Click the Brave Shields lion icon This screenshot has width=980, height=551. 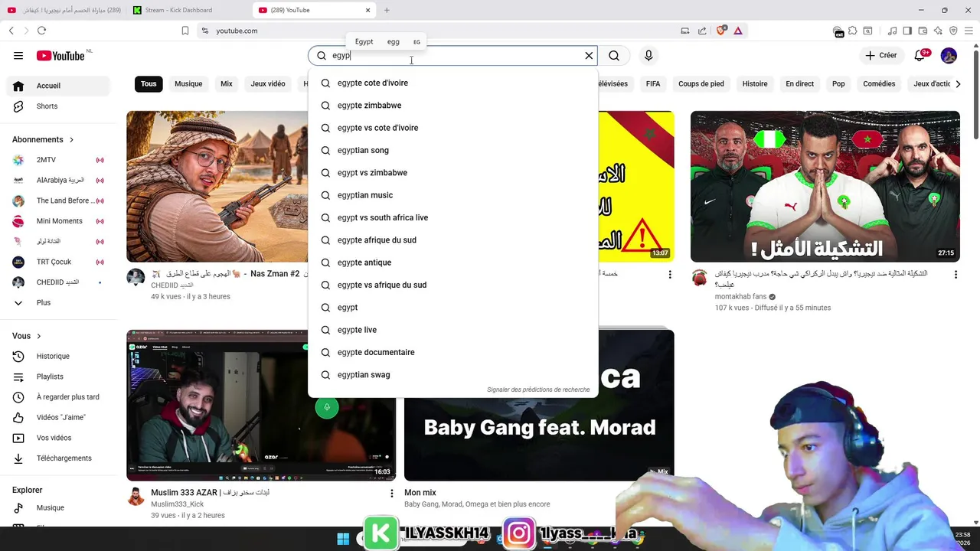[721, 31]
